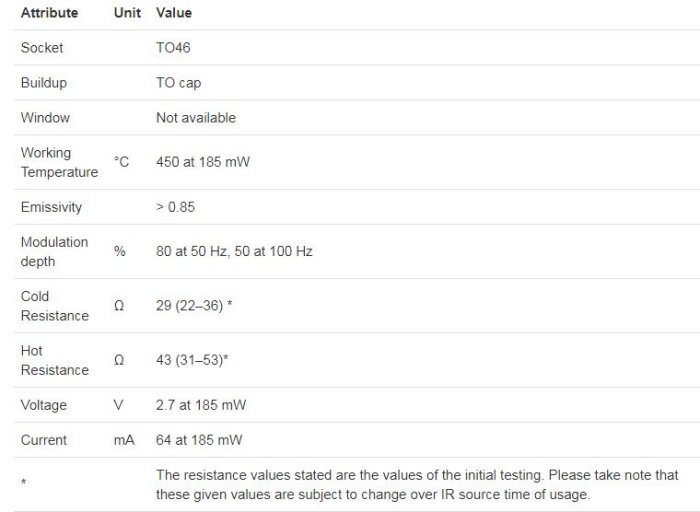
Task: Click the Attribute column header
Action: (49, 13)
